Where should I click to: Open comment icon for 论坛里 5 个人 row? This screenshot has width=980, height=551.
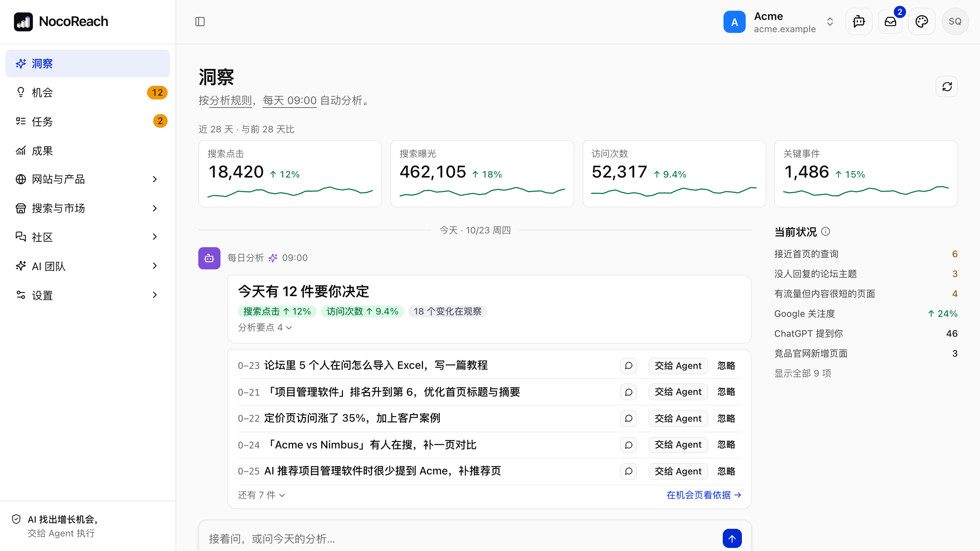coord(629,365)
